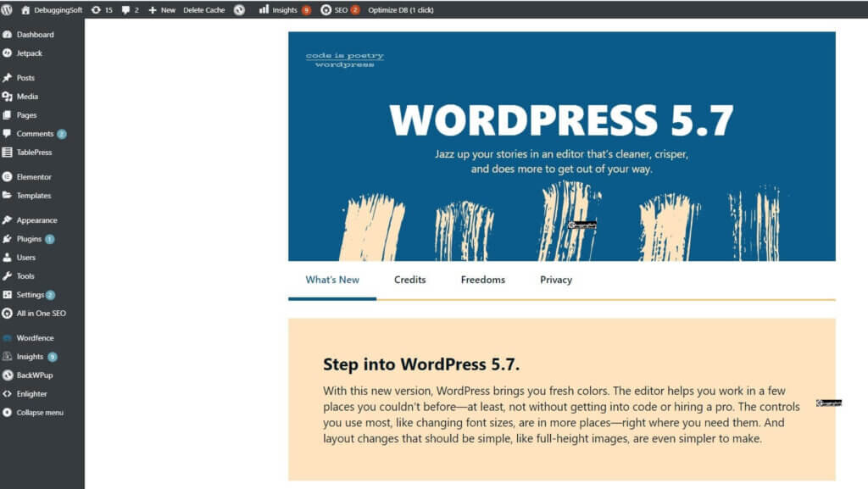Click Optimize DB (1 click) link
This screenshot has width=868, height=489.
click(x=401, y=10)
